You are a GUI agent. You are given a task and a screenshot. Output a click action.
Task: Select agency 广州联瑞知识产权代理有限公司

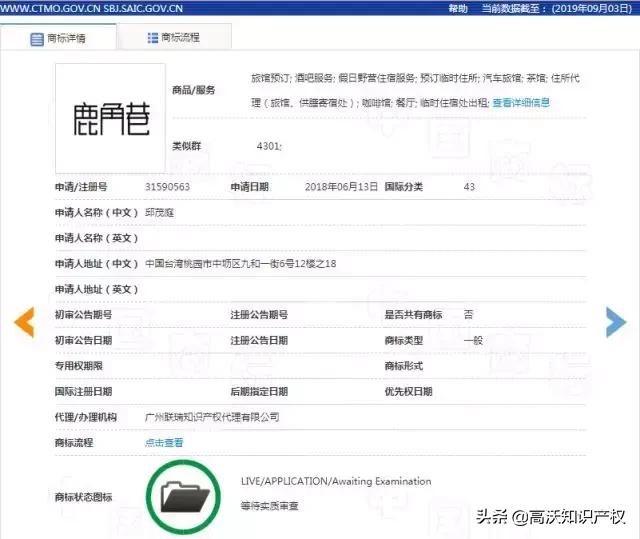coord(212,417)
